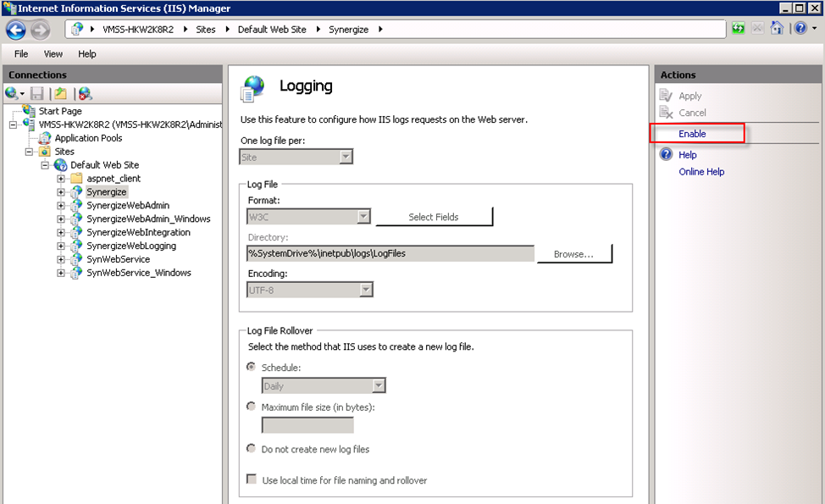This screenshot has width=825, height=504.
Task: Select Maximum file size radio button
Action: pyautogui.click(x=252, y=407)
